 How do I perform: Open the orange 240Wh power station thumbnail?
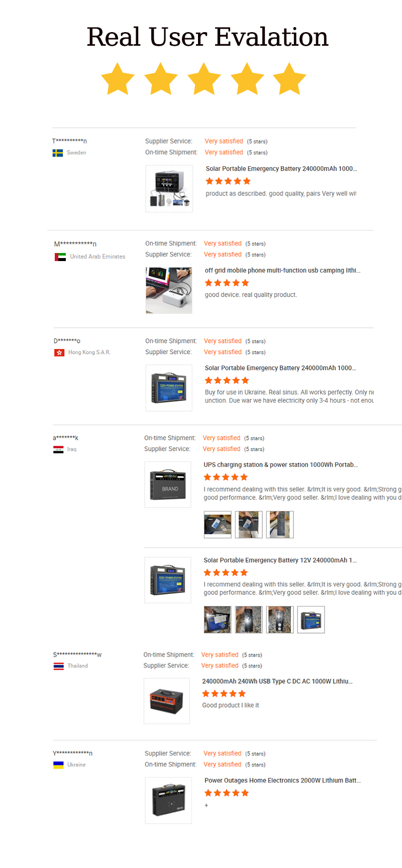(x=167, y=701)
